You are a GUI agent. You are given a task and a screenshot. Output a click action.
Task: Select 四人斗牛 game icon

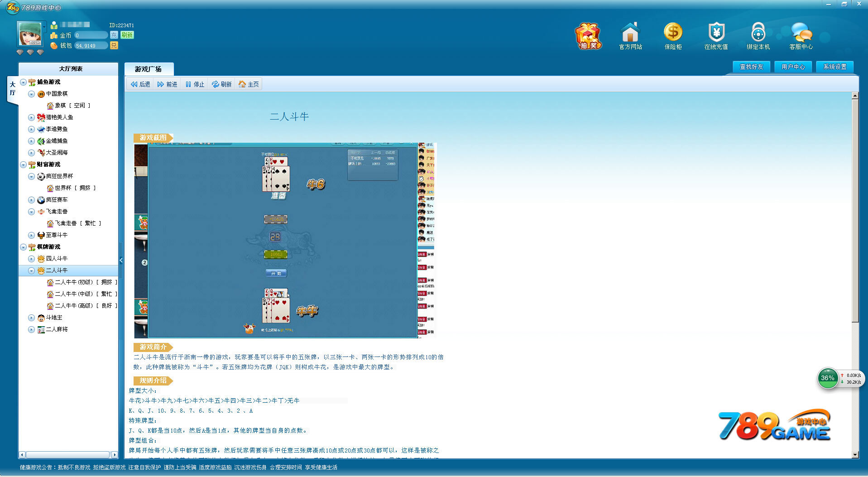41,259
